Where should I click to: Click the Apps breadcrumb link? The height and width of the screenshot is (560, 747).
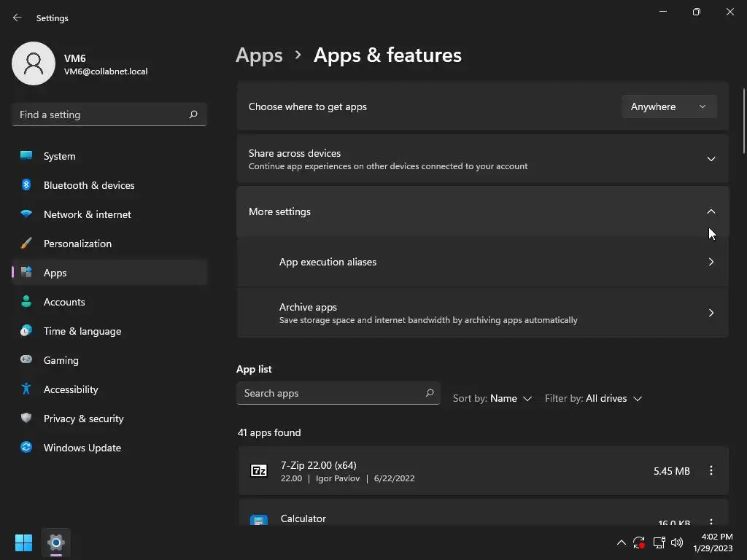259,55
